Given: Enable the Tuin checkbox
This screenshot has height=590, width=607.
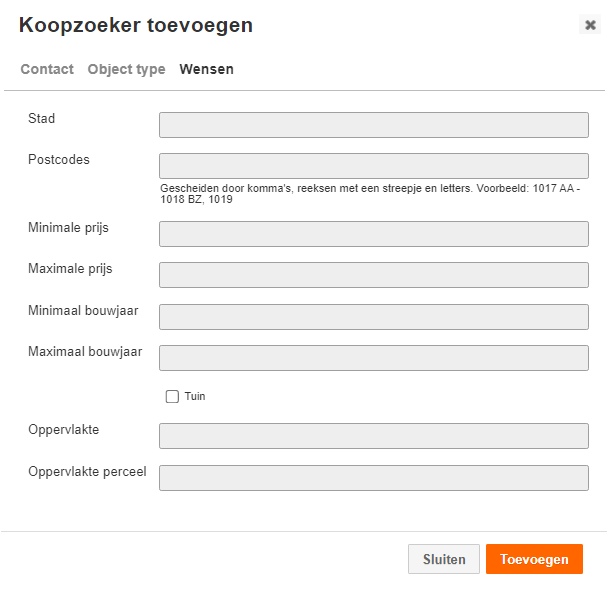Looking at the screenshot, I should 172,396.
